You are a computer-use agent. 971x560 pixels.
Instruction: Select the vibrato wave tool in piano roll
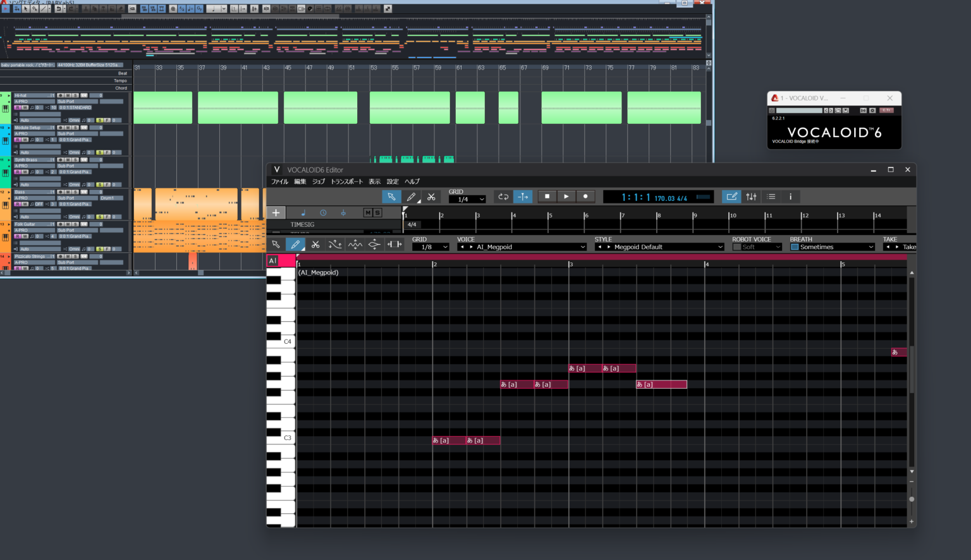pos(355,245)
